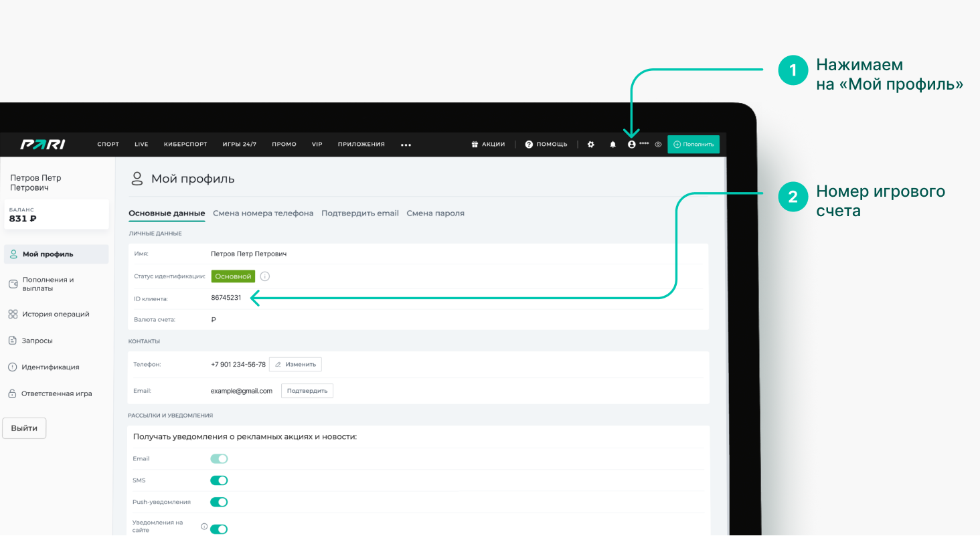The width and height of the screenshot is (980, 536).
Task: Toggle Push-уведомления switch
Action: click(x=219, y=502)
